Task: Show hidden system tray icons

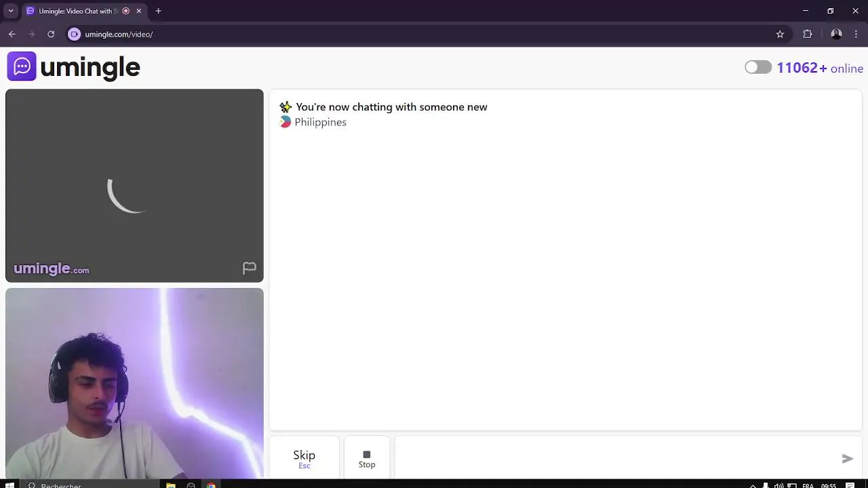Action: click(753, 485)
